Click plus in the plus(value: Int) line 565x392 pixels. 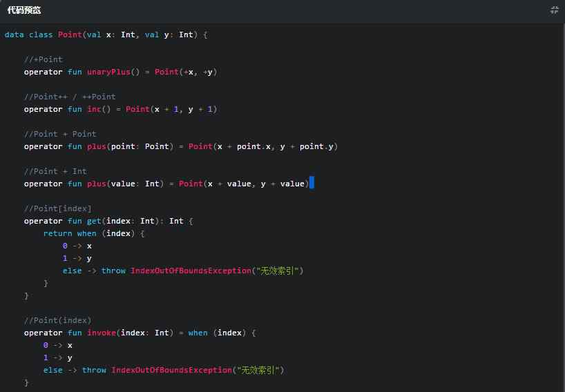97,184
